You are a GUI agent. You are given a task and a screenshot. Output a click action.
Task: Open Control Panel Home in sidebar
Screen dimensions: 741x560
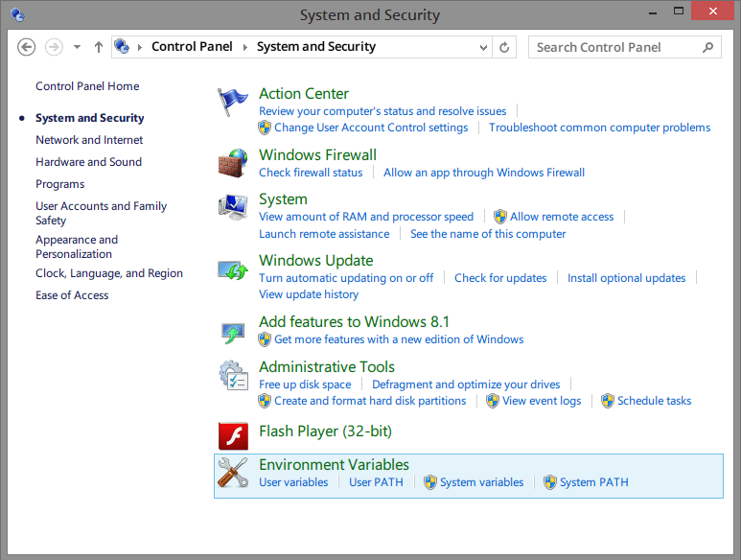[x=87, y=86]
